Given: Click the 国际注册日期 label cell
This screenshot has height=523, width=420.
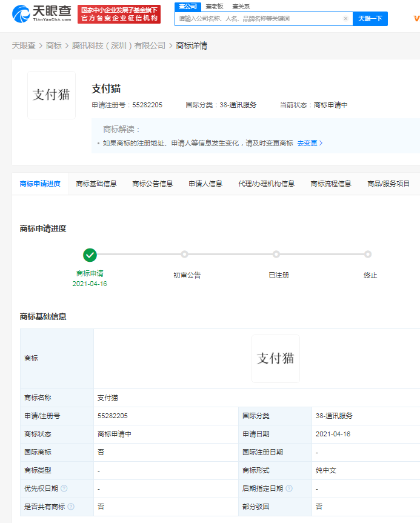Looking at the screenshot, I should pos(275,452).
